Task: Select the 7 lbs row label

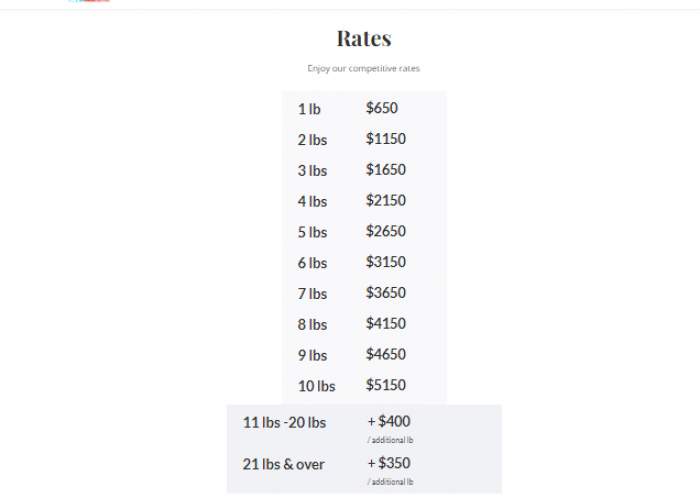Action: click(x=312, y=294)
